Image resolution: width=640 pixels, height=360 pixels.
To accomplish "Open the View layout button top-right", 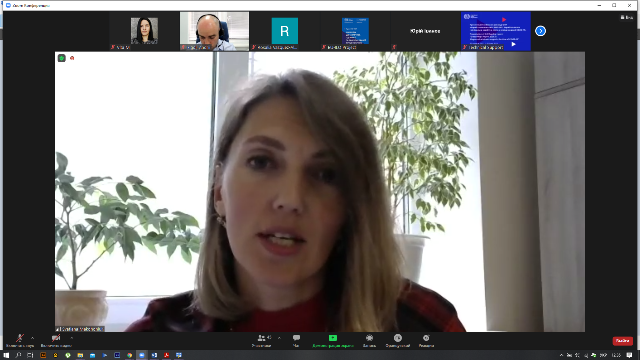I will coord(627,17).
